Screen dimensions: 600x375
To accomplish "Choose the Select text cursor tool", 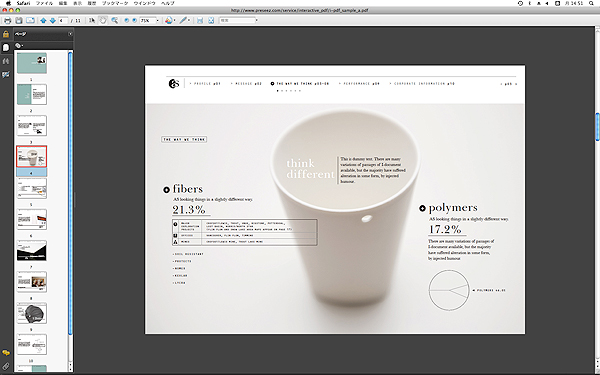I will pos(92,20).
